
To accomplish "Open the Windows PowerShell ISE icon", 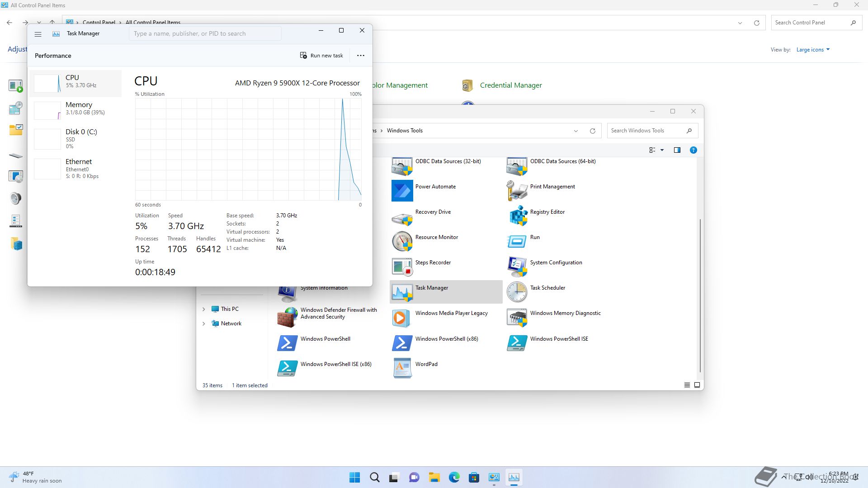I will tap(517, 343).
